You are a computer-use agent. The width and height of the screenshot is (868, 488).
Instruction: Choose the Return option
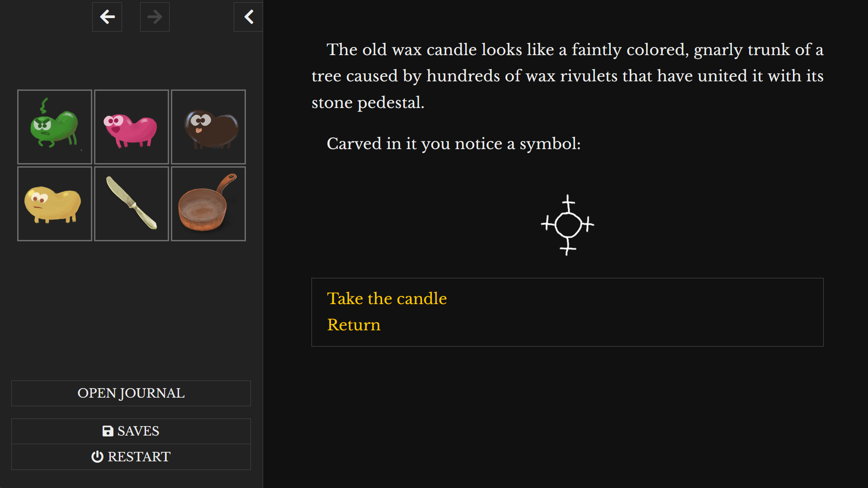click(354, 325)
